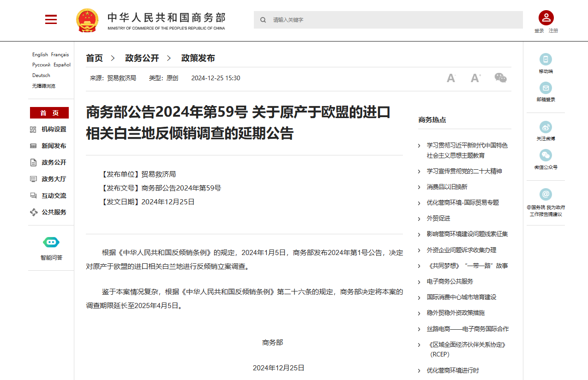Switch language to Русский
The height and width of the screenshot is (380, 588).
pos(42,65)
